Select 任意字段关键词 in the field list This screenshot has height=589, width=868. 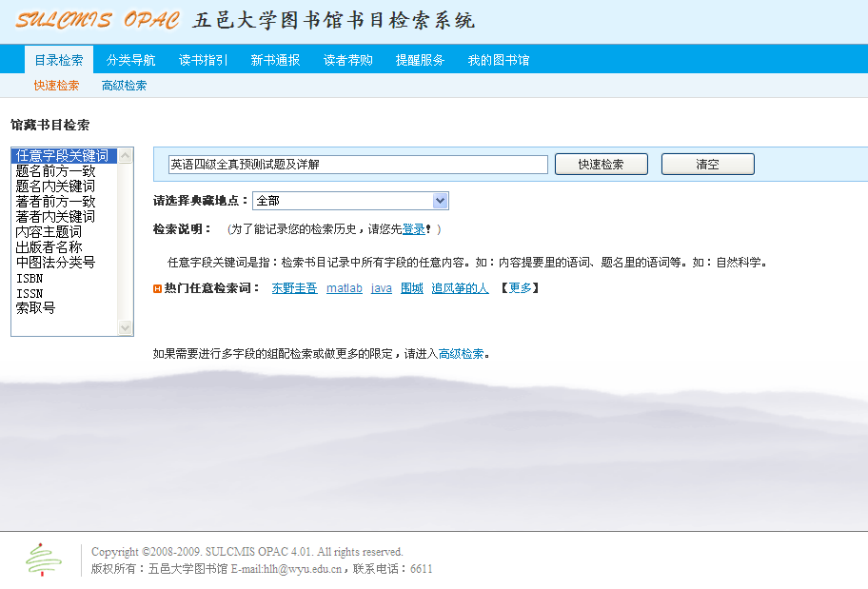(x=64, y=155)
